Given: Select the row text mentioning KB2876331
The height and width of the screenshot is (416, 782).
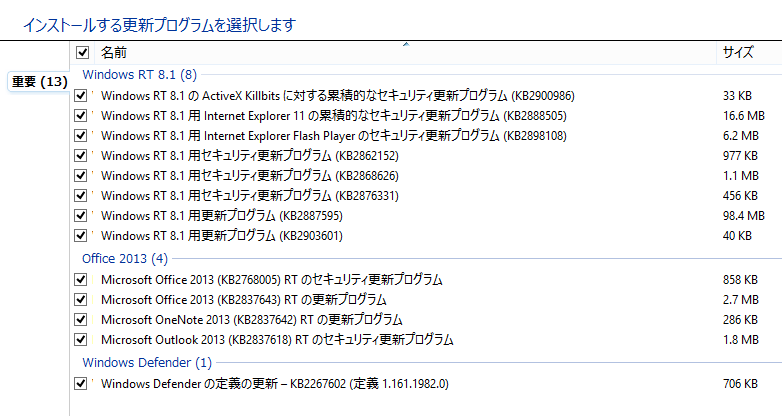Looking at the screenshot, I should click(x=250, y=195).
